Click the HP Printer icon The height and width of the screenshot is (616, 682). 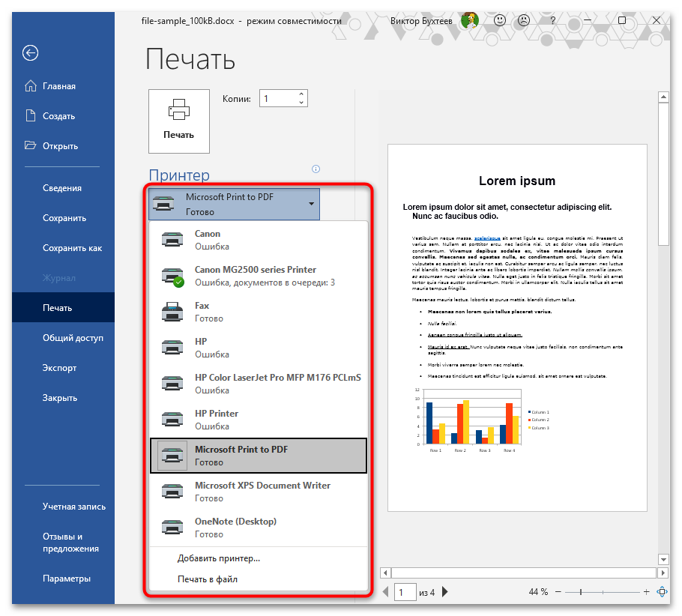pos(172,420)
